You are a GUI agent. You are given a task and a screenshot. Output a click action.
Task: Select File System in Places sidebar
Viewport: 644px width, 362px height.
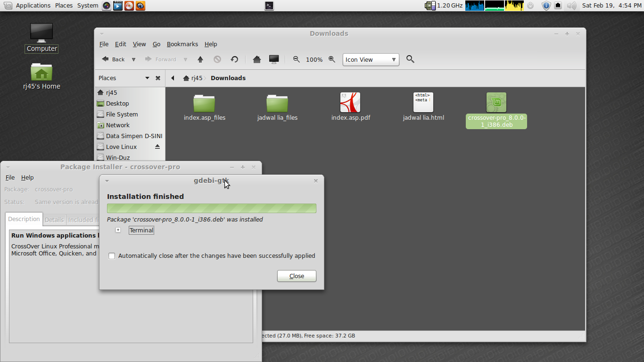click(130, 114)
